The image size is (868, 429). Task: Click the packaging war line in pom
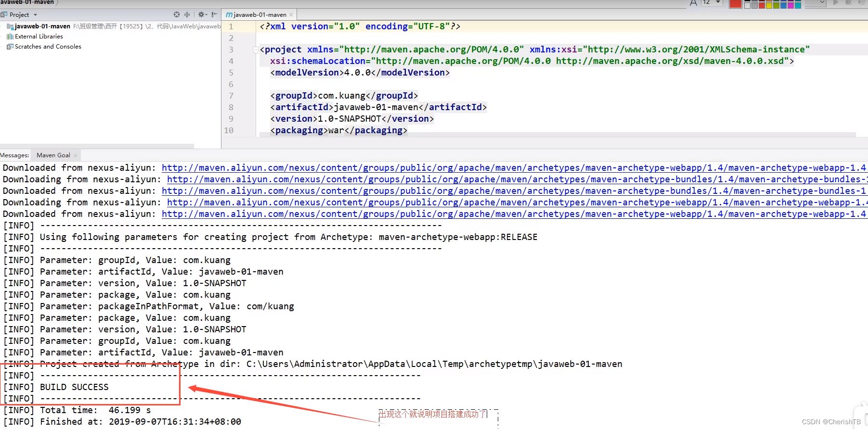(338, 130)
